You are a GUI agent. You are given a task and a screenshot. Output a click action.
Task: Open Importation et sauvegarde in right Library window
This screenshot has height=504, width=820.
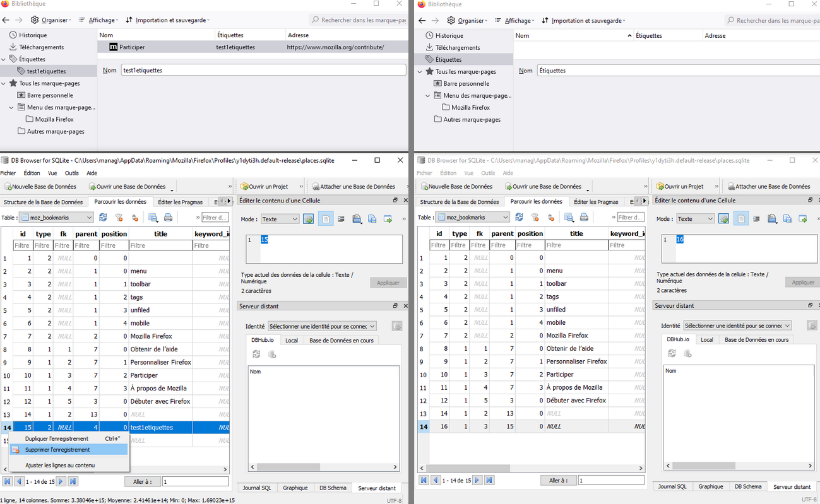click(584, 21)
